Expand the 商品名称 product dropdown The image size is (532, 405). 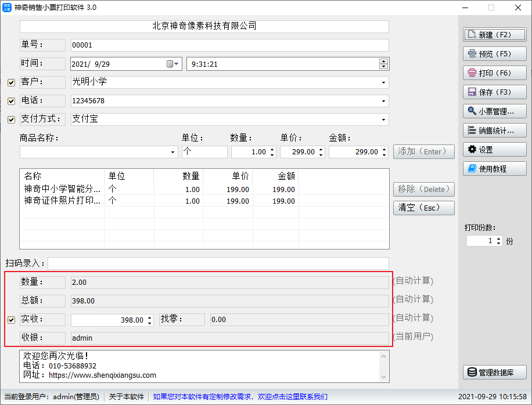(172, 152)
